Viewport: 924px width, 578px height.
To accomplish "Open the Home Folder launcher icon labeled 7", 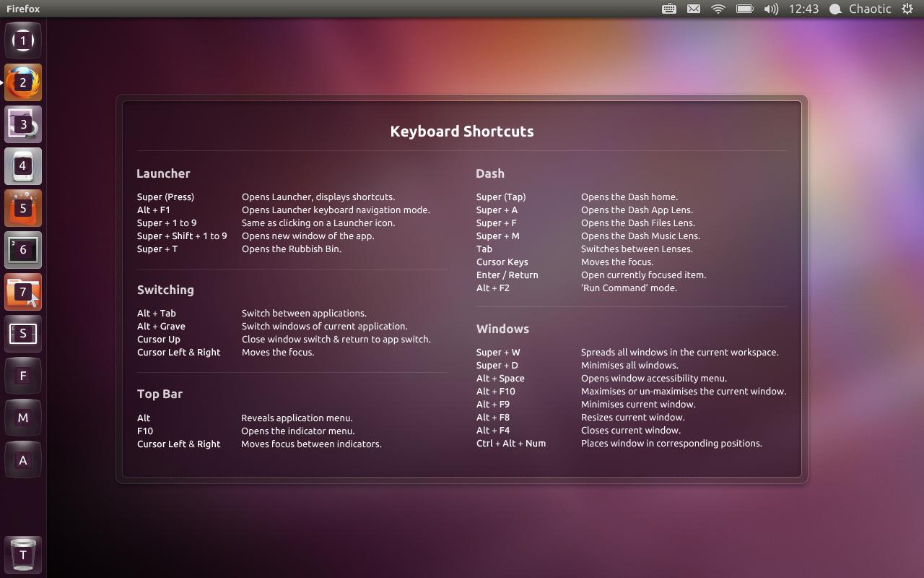I will (x=23, y=292).
